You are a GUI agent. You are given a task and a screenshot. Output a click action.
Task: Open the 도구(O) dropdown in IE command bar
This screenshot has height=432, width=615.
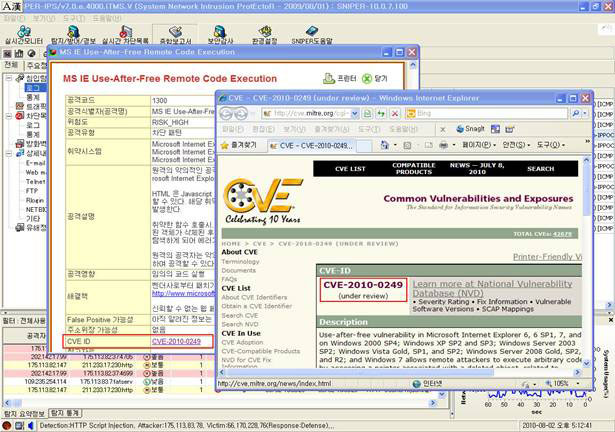click(551, 145)
